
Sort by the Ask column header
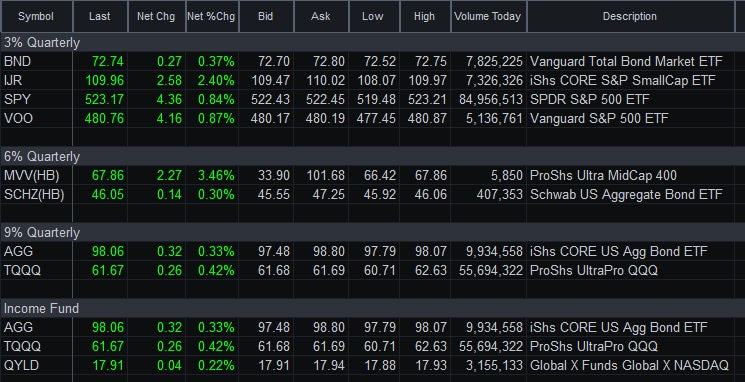[x=321, y=16]
